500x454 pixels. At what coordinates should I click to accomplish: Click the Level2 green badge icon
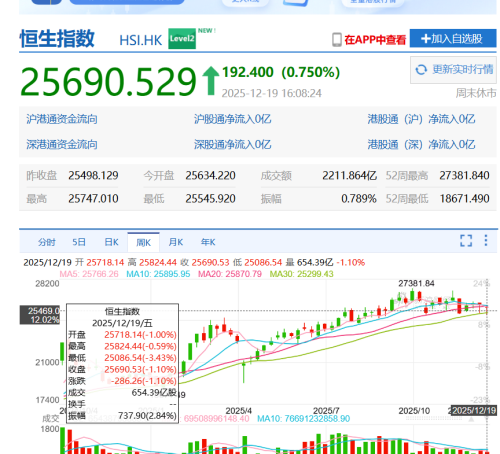[x=182, y=39]
